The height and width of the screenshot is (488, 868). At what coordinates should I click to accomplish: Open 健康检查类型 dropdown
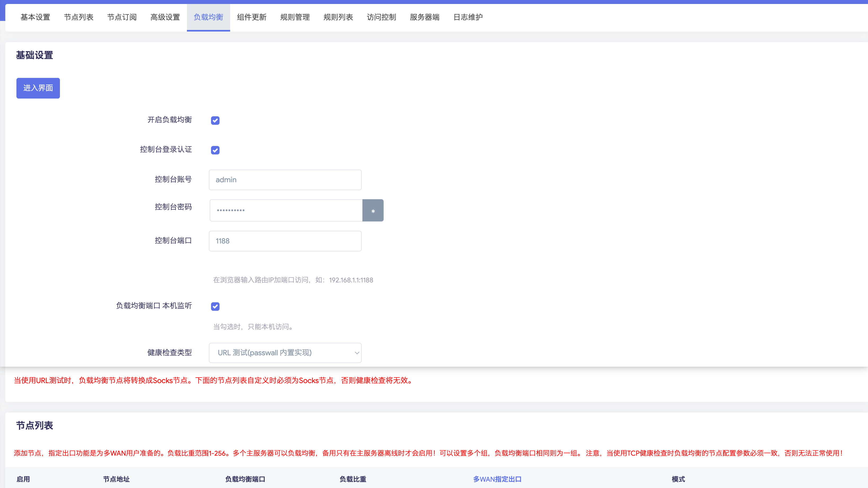pyautogui.click(x=285, y=353)
